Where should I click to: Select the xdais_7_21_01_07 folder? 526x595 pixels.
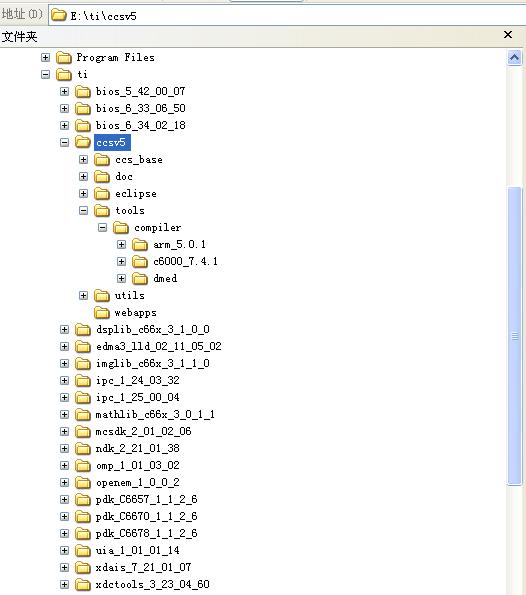pos(143,568)
